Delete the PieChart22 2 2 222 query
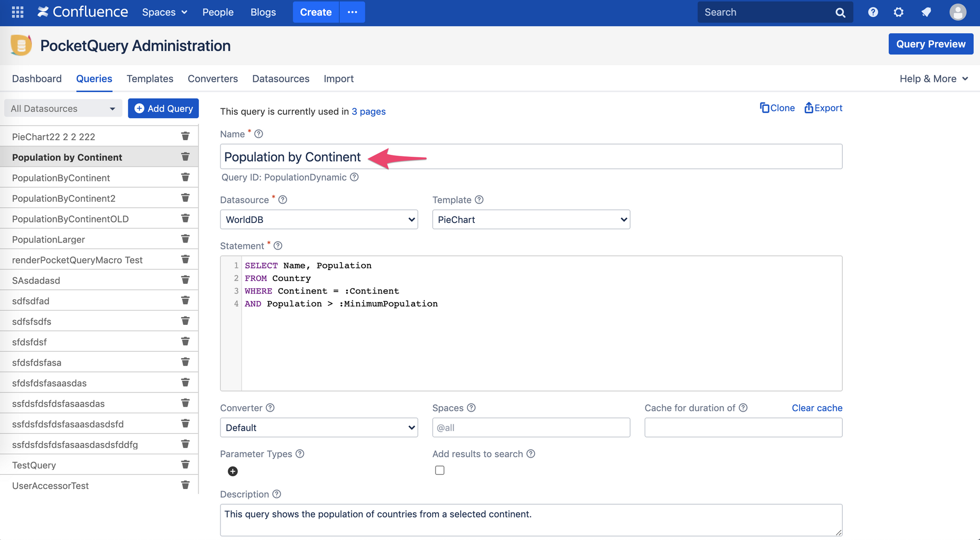Viewport: 980px width, 540px height. (x=185, y=136)
